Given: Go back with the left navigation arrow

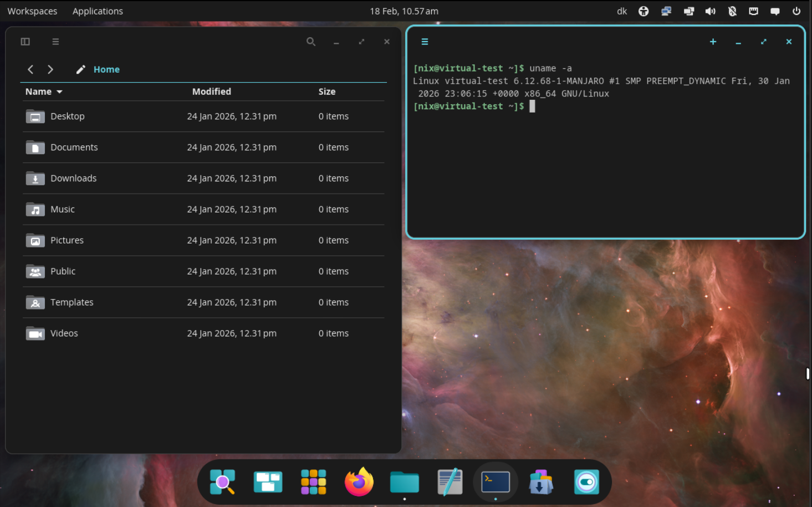Looking at the screenshot, I should click(30, 69).
